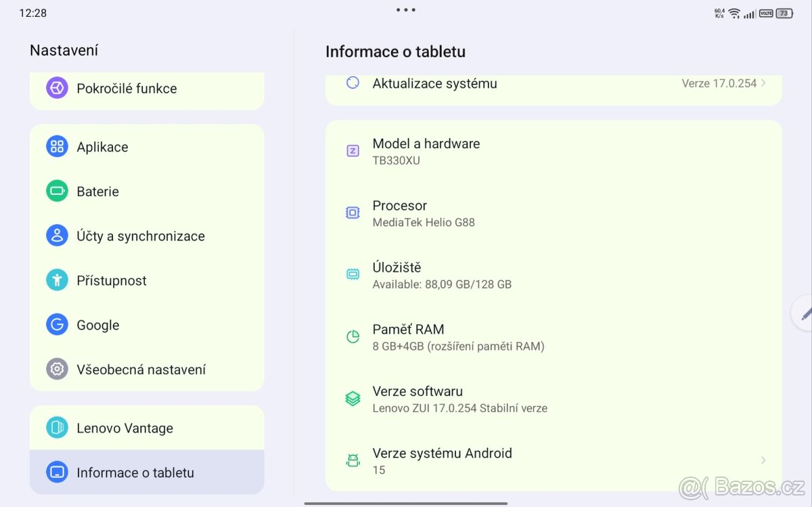Screen dimensions: 812x507
Task: Select the Aplikace apps icon
Action: point(57,146)
